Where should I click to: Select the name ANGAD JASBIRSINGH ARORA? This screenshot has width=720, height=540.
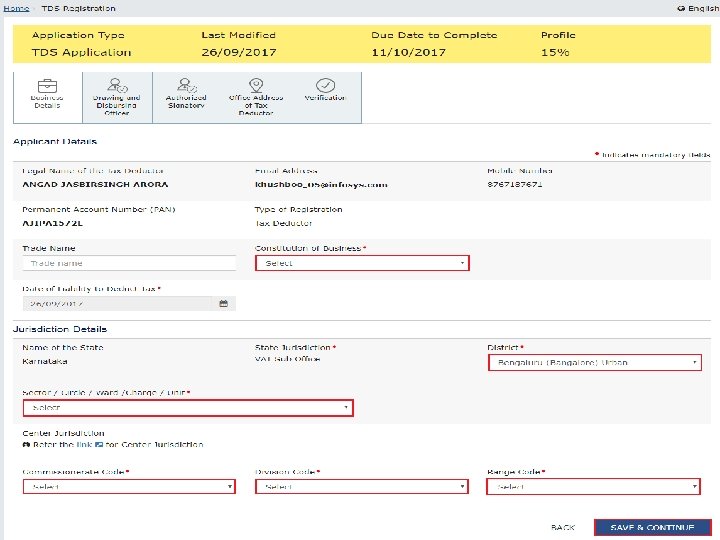(95, 184)
